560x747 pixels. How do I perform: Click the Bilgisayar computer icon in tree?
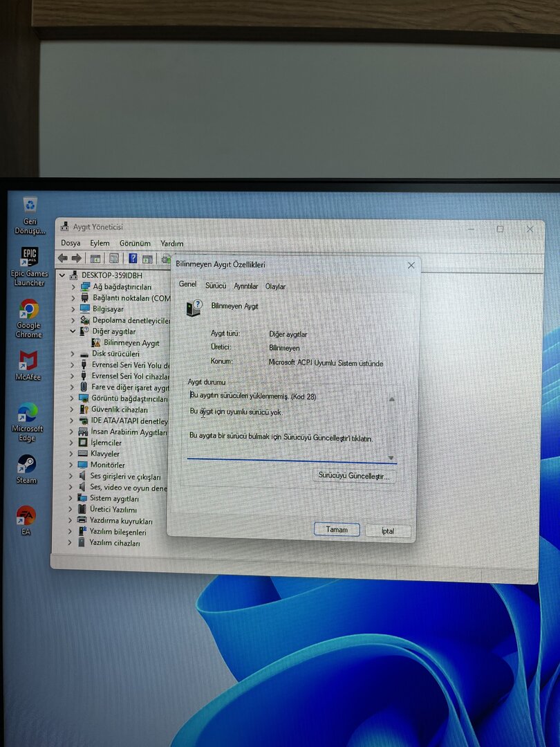click(85, 308)
